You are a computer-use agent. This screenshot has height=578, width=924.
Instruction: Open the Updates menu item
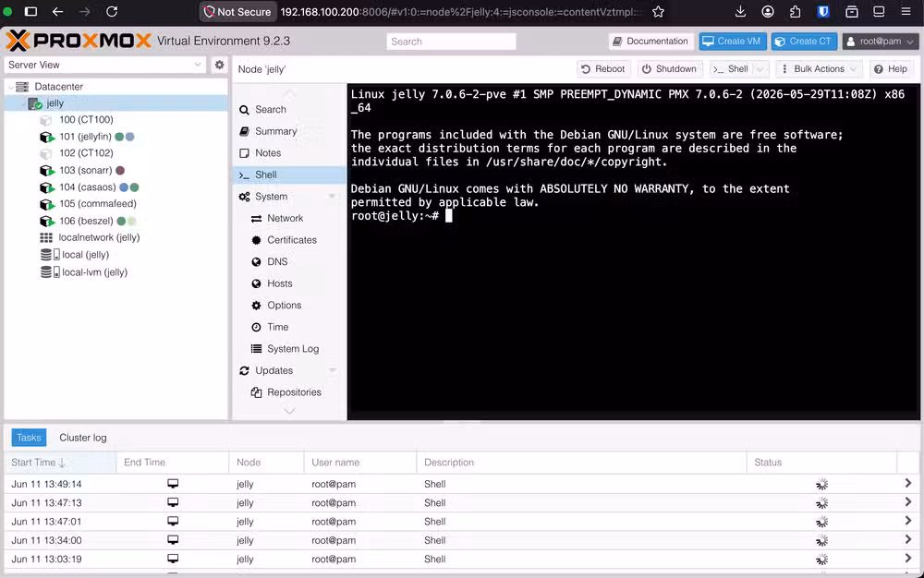tap(274, 371)
